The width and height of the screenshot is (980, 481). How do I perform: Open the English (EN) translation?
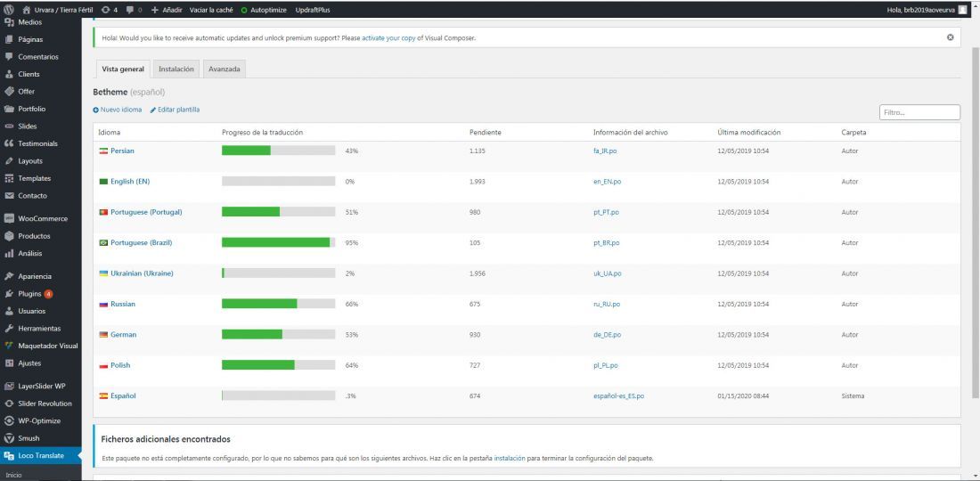pos(130,182)
